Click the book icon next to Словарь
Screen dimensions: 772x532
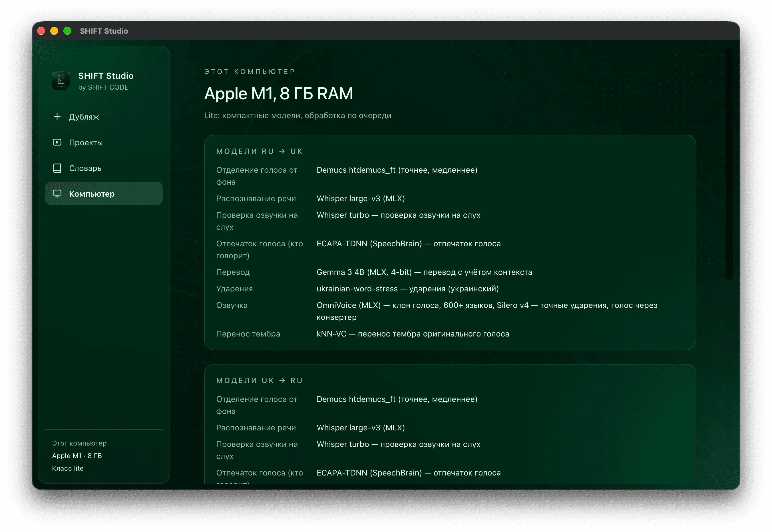[x=57, y=168]
